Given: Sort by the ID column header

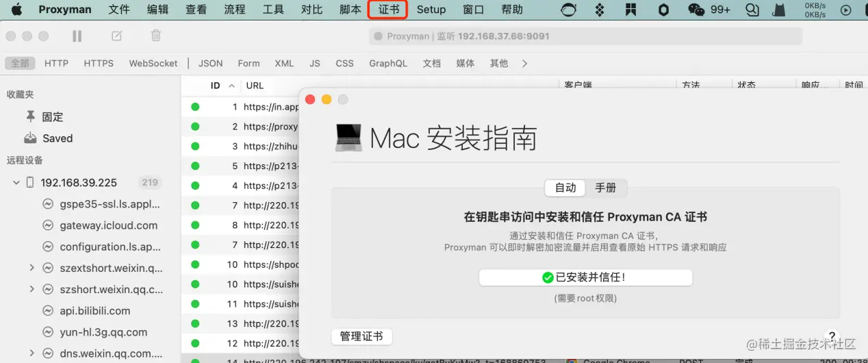Looking at the screenshot, I should (x=215, y=86).
